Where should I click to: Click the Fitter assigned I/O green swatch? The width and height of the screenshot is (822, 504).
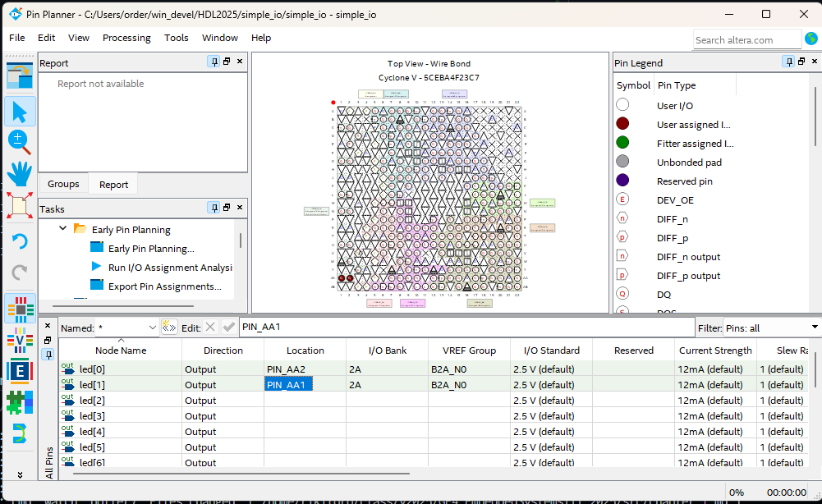point(622,143)
